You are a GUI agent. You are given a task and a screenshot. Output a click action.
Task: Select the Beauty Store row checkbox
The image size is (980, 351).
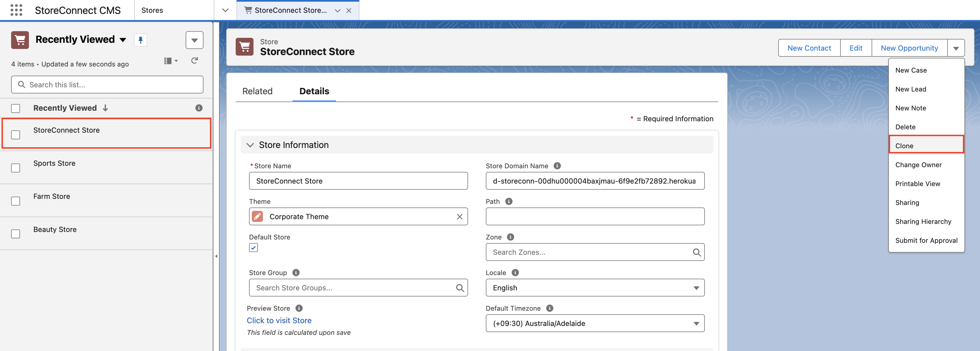[16, 234]
